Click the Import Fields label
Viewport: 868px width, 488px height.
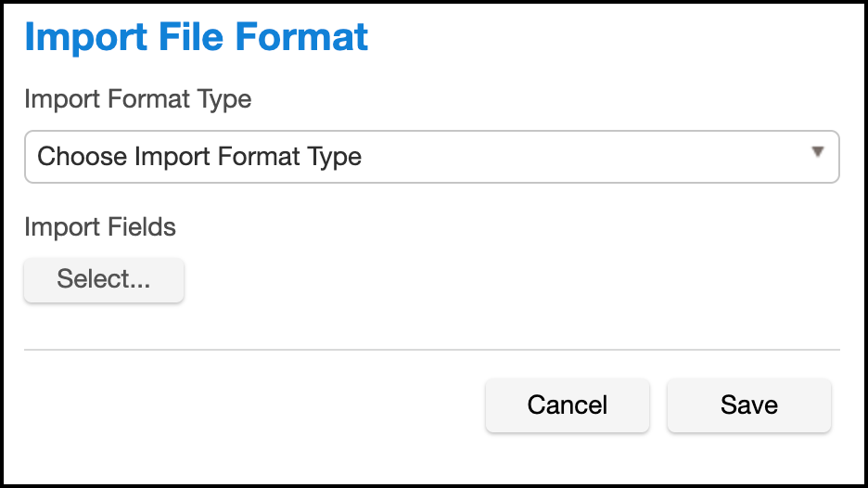(x=100, y=226)
